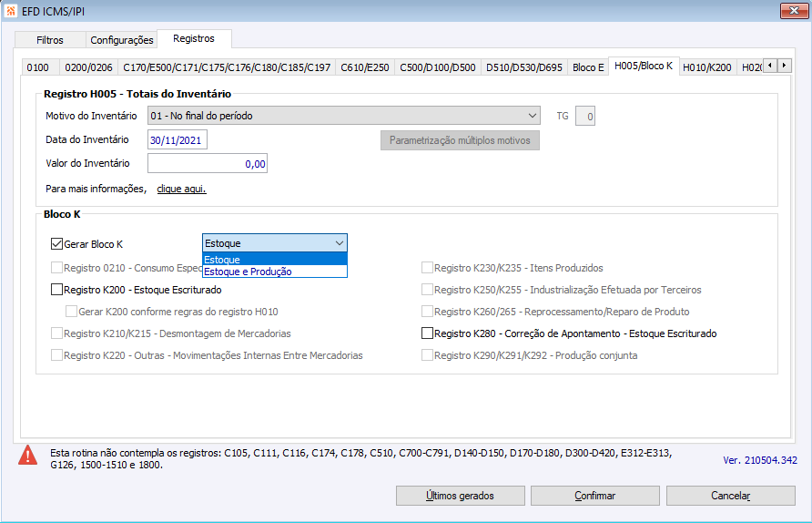Tick Registro K280 - Correção de Apontamento checkbox

[x=427, y=333]
